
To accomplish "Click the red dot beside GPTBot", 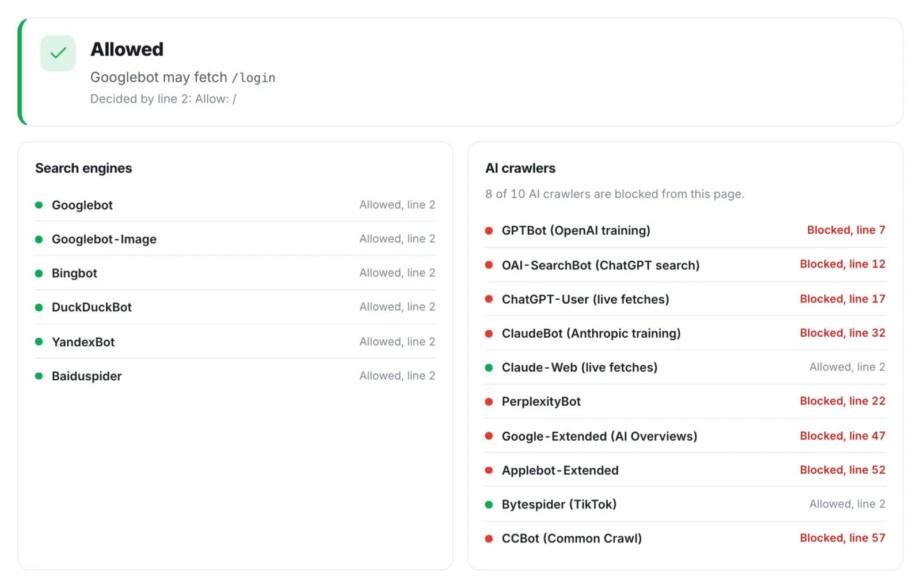I will click(x=489, y=231).
